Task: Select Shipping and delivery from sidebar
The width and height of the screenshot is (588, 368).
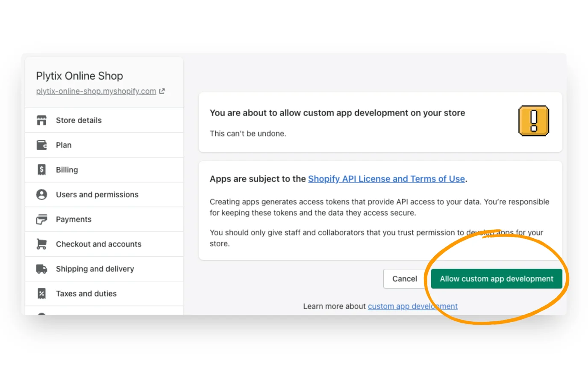Action: pyautogui.click(x=95, y=269)
